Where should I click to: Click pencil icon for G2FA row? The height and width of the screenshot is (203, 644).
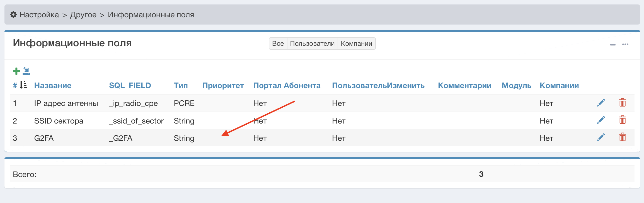(x=601, y=137)
